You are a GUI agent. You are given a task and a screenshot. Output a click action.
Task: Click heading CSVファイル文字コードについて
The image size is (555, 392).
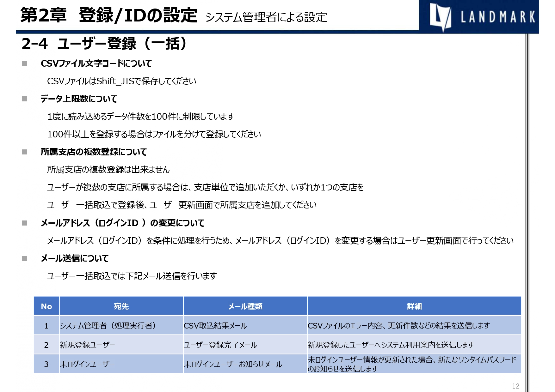click(96, 63)
